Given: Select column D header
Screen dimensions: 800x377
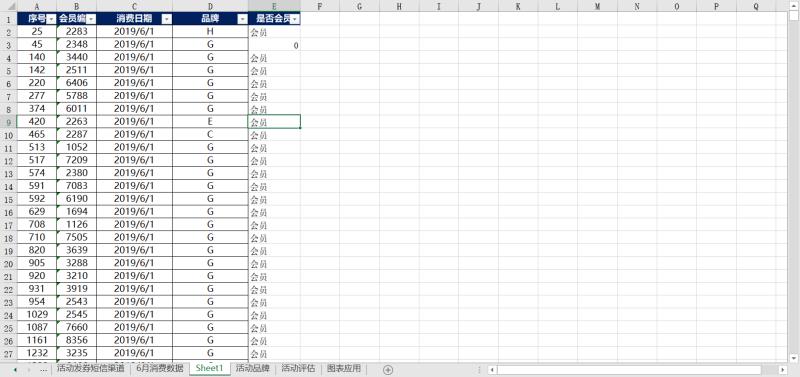Looking at the screenshot, I should (210, 6).
